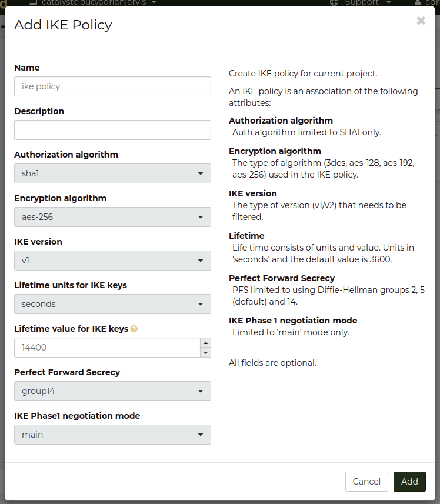Screen dimensions: 440x504
Task: Close the Add IKE Policy dialog
Action: click(x=421, y=21)
